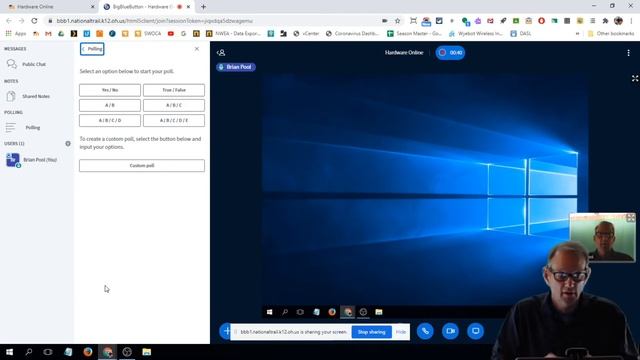Toggle the recording indicator button
The width and height of the screenshot is (640, 360).
[x=450, y=53]
